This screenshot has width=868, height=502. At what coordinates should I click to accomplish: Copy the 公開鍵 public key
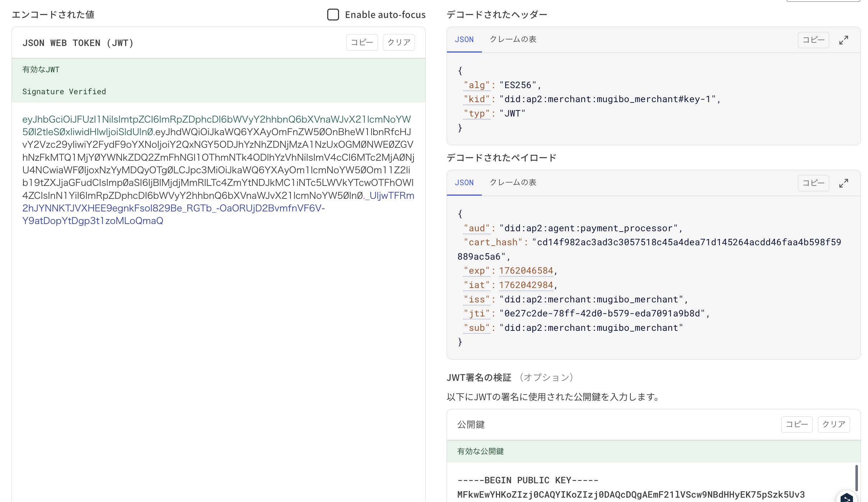(x=797, y=424)
